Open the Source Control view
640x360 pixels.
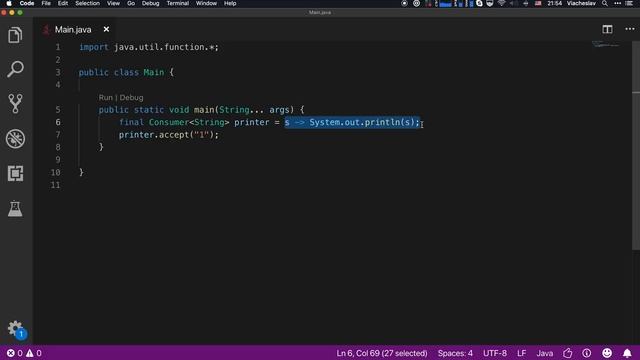tap(15, 104)
